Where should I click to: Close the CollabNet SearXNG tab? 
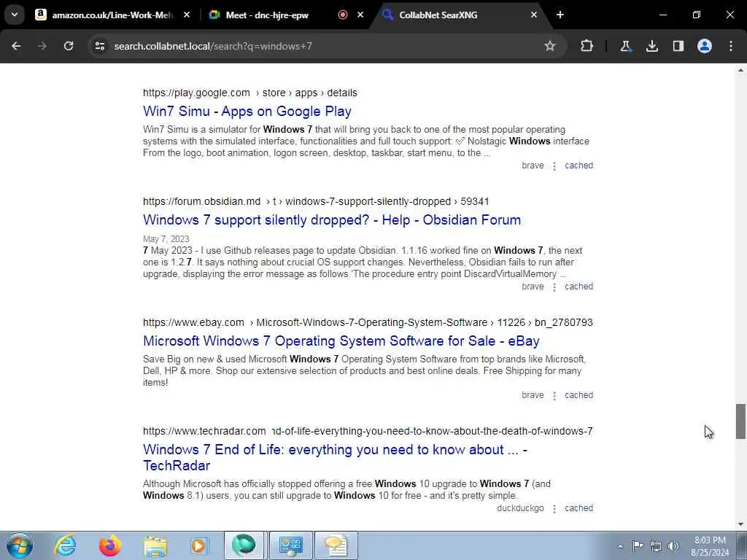coord(533,15)
